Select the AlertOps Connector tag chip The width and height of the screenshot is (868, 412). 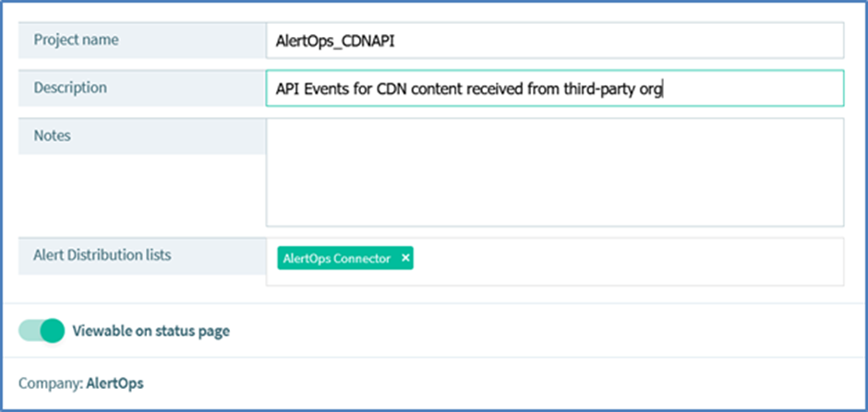click(336, 259)
